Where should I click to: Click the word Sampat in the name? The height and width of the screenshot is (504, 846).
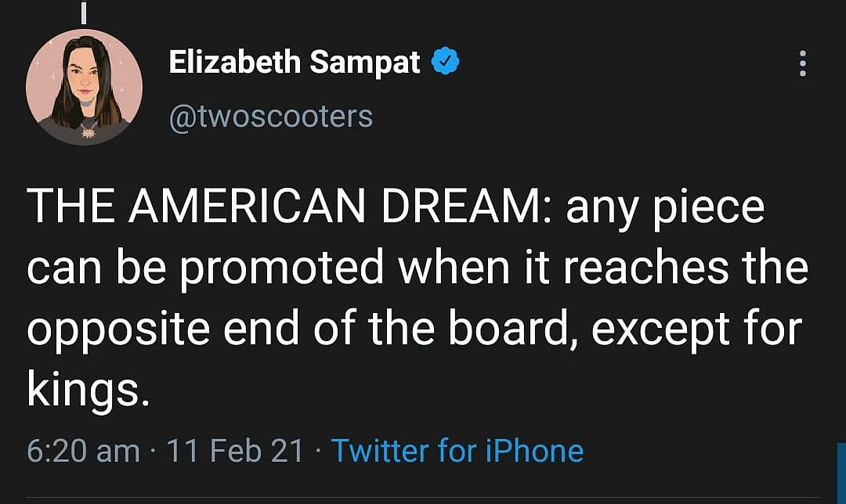365,63
